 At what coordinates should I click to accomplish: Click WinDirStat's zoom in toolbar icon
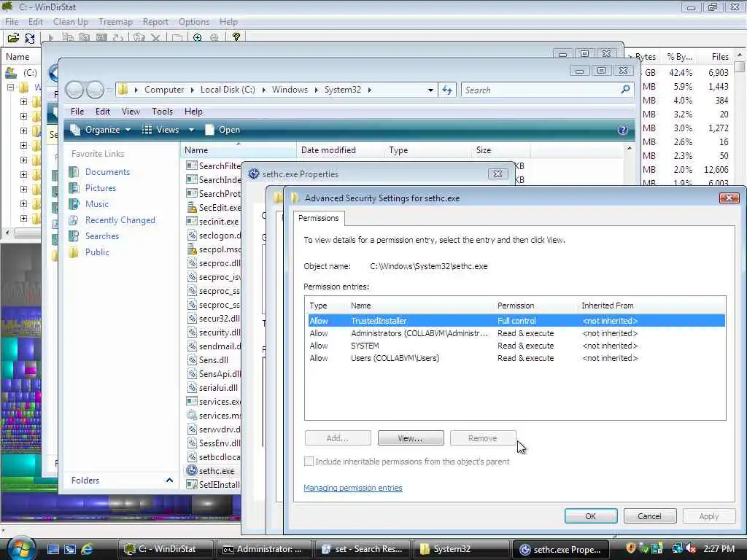[197, 38]
